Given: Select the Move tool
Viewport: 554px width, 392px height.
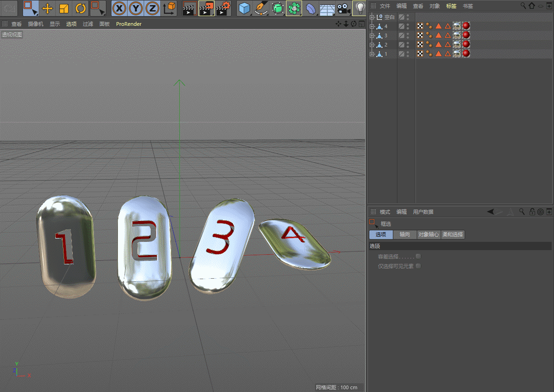Looking at the screenshot, I should point(47,8).
